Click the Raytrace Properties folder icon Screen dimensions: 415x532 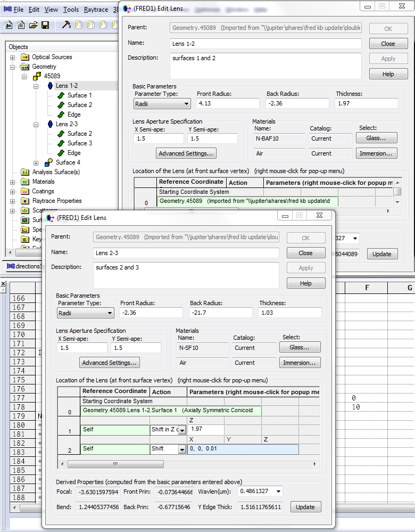[25, 201]
